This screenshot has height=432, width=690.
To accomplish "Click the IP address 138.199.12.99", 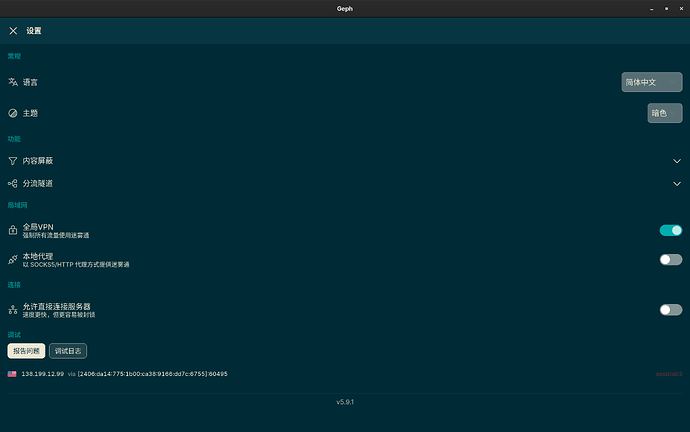I will click(43, 374).
